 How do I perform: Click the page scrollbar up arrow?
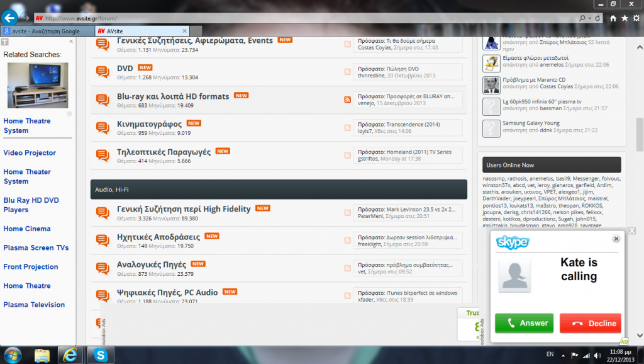pos(640,47)
